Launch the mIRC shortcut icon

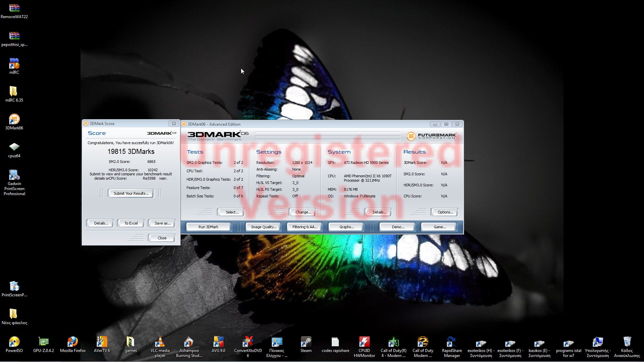pos(14,64)
